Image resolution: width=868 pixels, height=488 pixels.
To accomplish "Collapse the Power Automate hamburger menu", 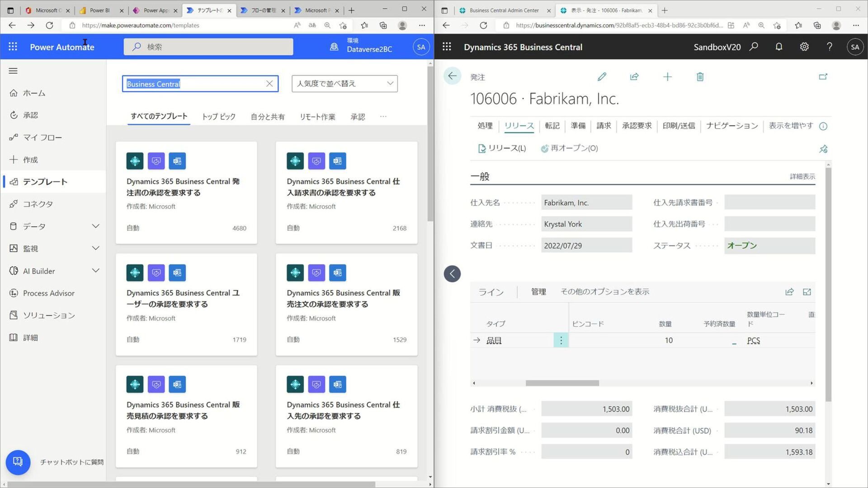I will pos(13,71).
